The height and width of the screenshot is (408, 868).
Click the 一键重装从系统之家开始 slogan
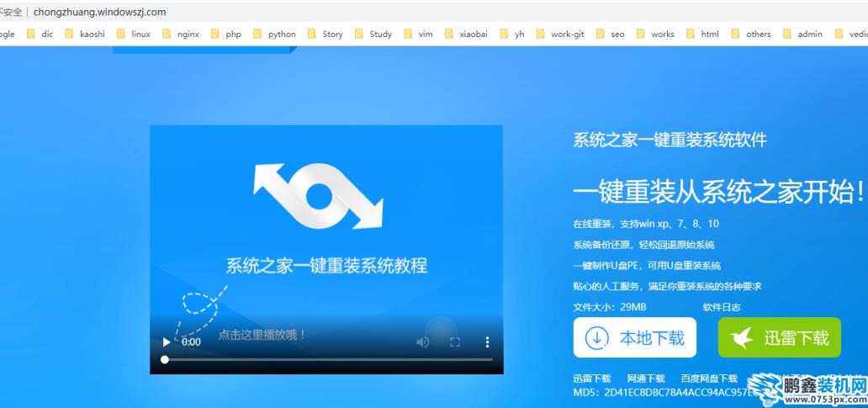point(719,192)
